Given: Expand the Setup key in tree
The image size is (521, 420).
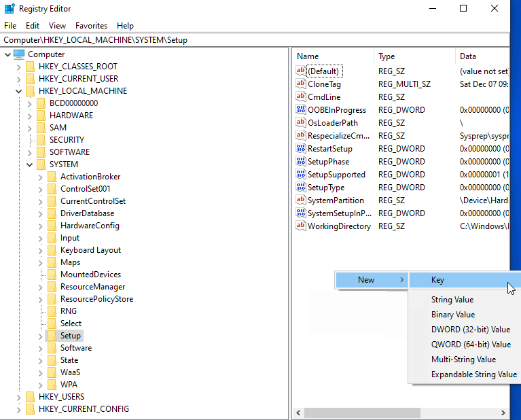Looking at the screenshot, I should click(41, 336).
